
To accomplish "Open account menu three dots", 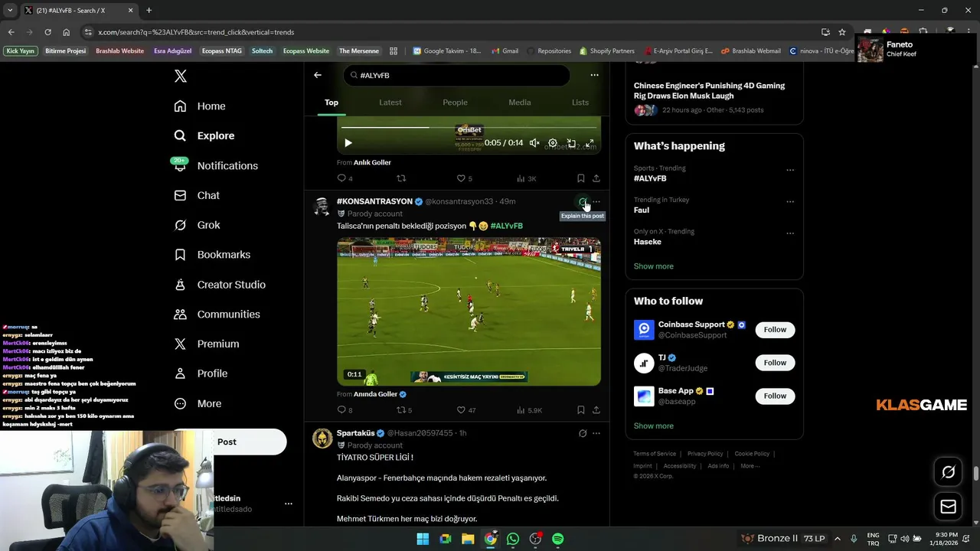I will coord(289,504).
